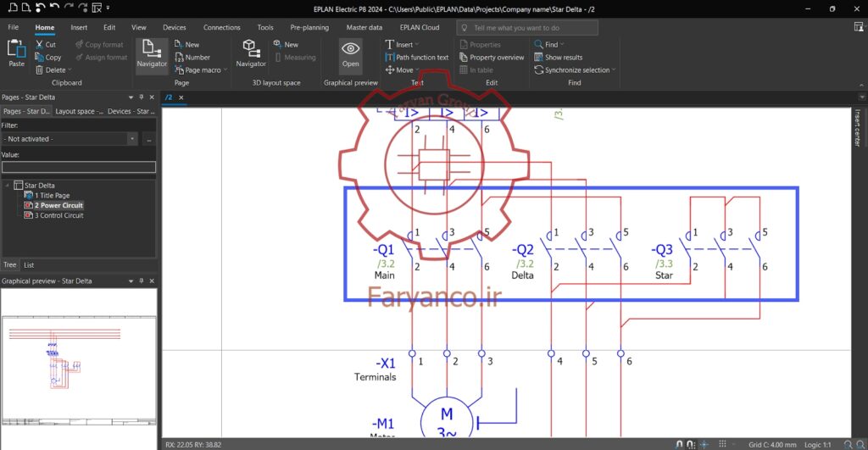Screen dimensions: 868x450
Task: Toggle auto-hide pin on Pages panel
Action: 142,97
